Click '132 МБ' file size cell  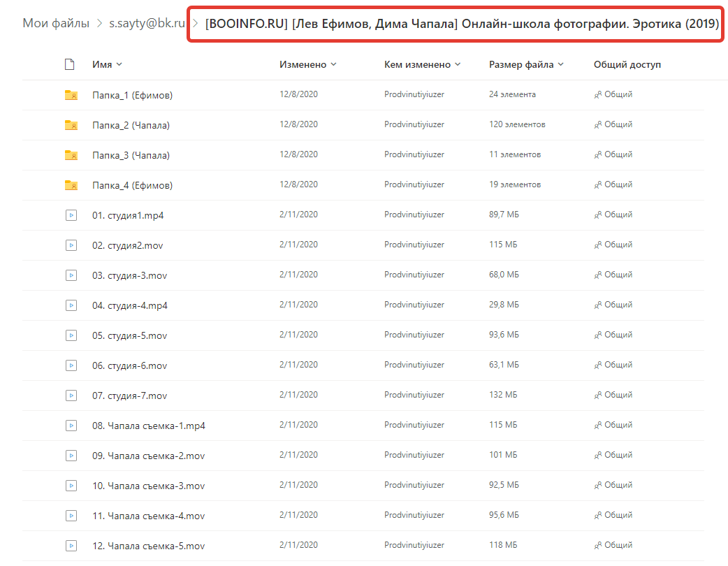(x=503, y=395)
